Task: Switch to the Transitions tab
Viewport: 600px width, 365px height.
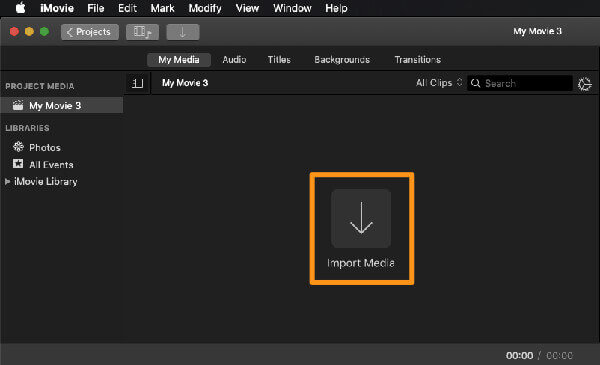Action: [417, 60]
